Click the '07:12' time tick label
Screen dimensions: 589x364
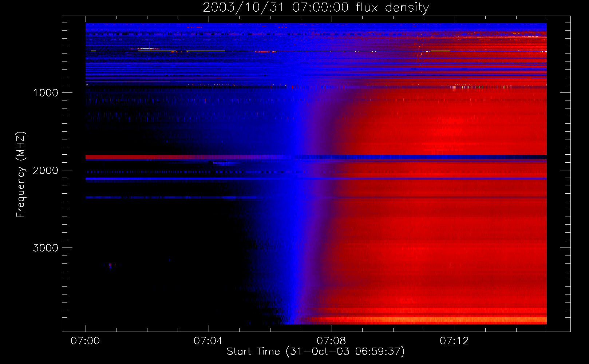click(x=454, y=341)
